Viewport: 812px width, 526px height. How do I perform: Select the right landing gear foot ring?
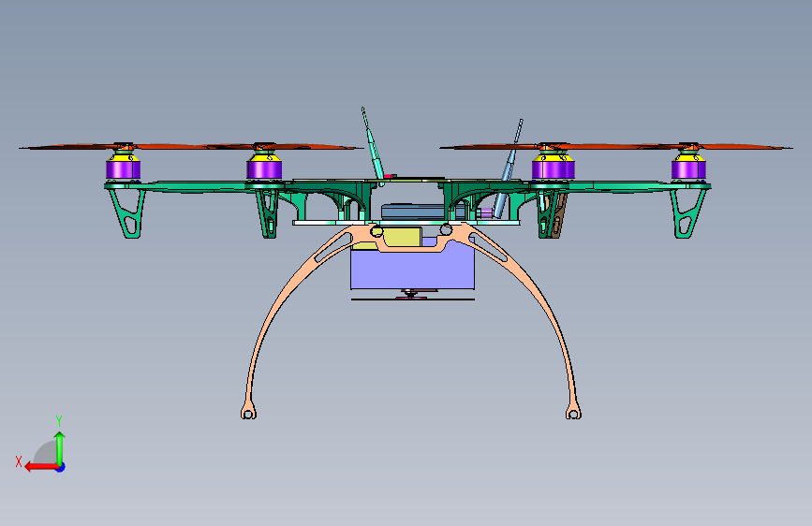pos(573,413)
